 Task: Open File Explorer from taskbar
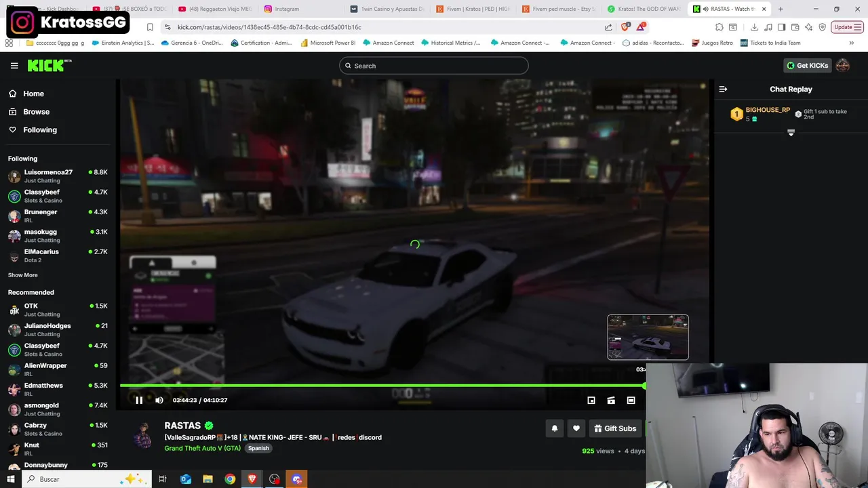point(208,479)
